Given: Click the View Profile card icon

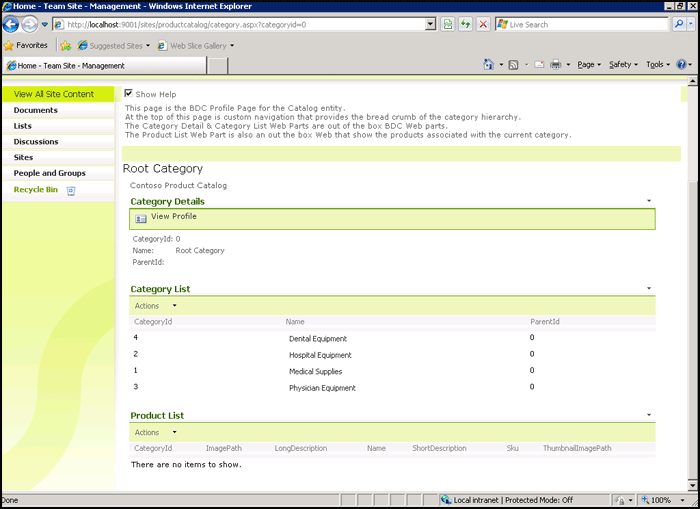Looking at the screenshot, I should pos(141,218).
